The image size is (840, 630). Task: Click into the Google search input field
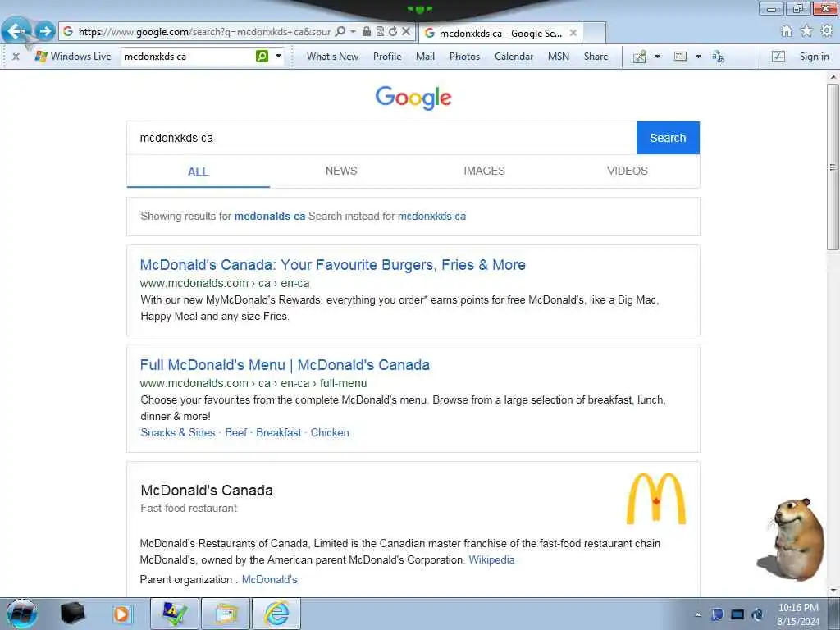[381, 138]
